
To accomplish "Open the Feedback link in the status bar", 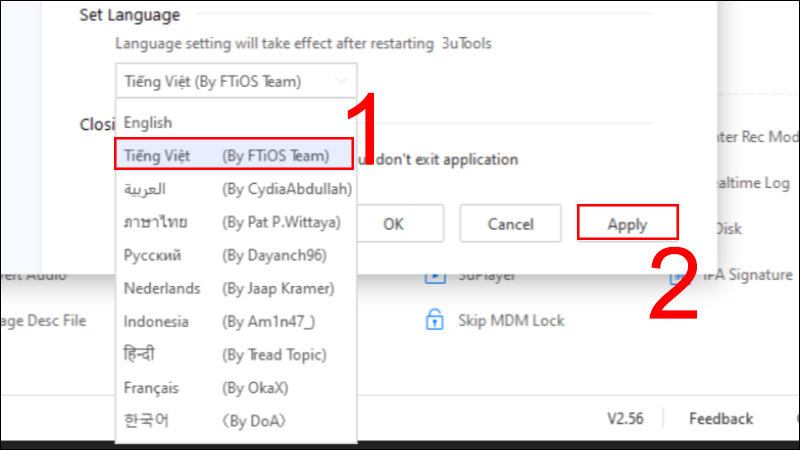I will 721,419.
